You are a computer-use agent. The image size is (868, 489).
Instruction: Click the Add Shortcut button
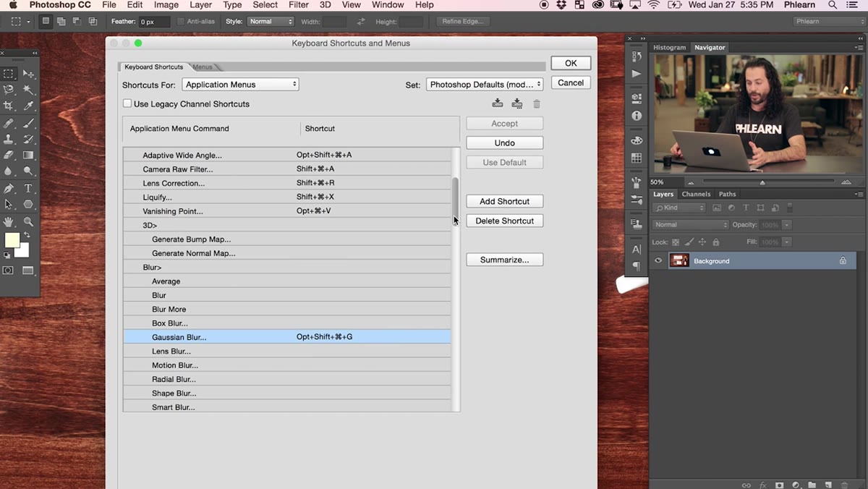(505, 202)
